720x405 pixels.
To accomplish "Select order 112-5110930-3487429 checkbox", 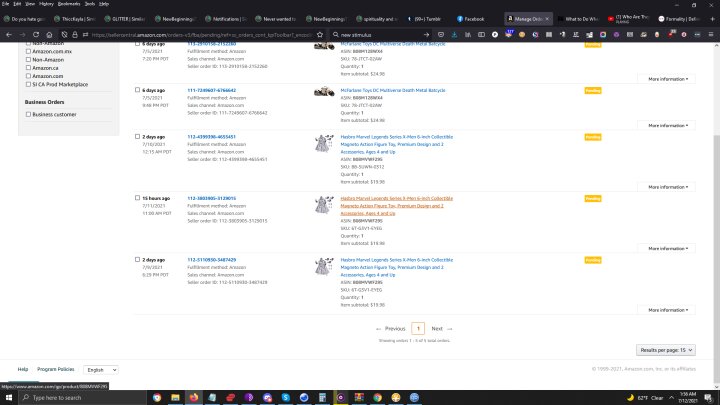I will [x=137, y=259].
